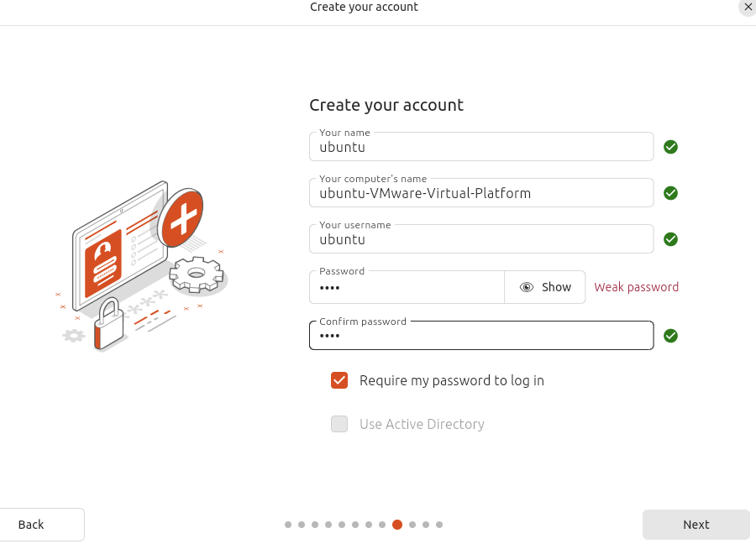The image size is (756, 549).
Task: Click the orange plus circle illustration
Action: [181, 220]
